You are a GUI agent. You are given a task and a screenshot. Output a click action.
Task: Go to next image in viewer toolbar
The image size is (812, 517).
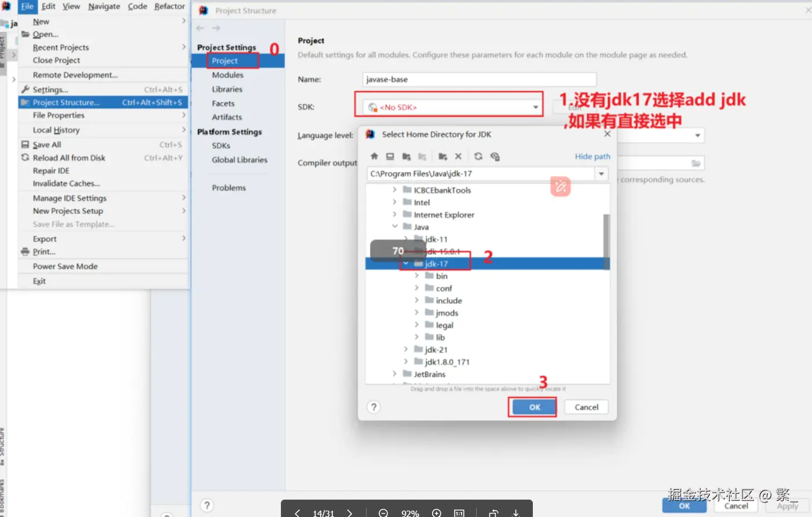point(349,513)
